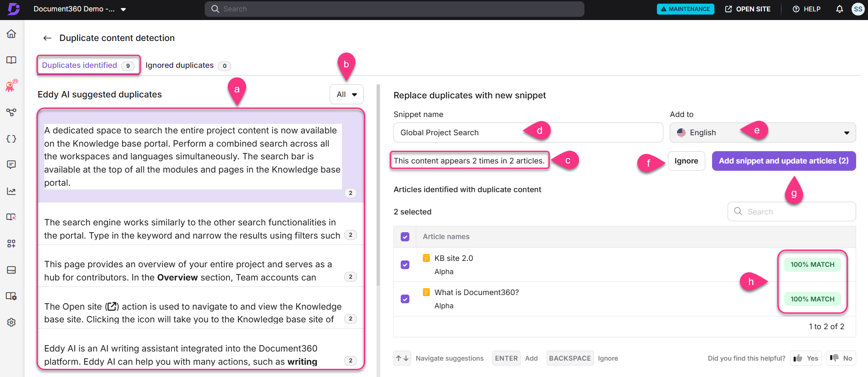Open the Analytics chart icon in sidebar
The image size is (868, 377).
pyautogui.click(x=11, y=191)
